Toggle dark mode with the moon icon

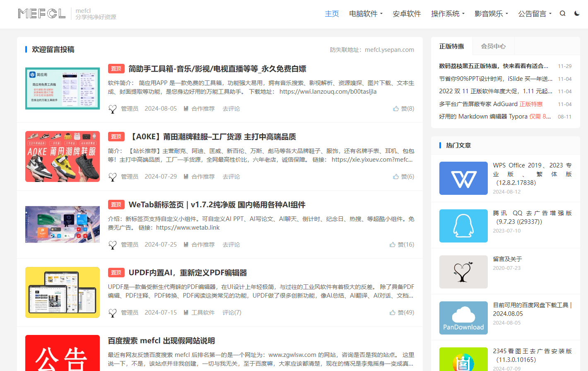tap(577, 13)
